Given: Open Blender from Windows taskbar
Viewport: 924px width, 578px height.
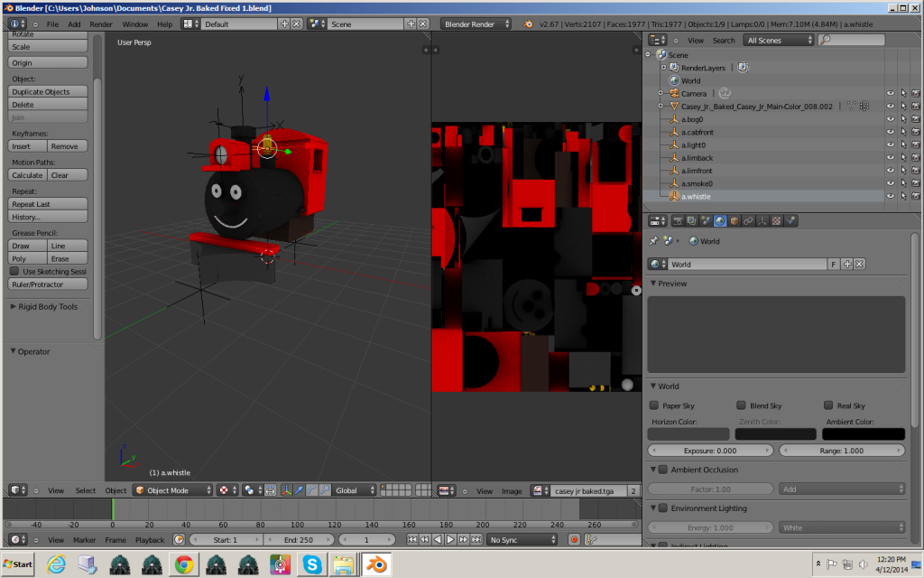Looking at the screenshot, I should click(x=376, y=564).
